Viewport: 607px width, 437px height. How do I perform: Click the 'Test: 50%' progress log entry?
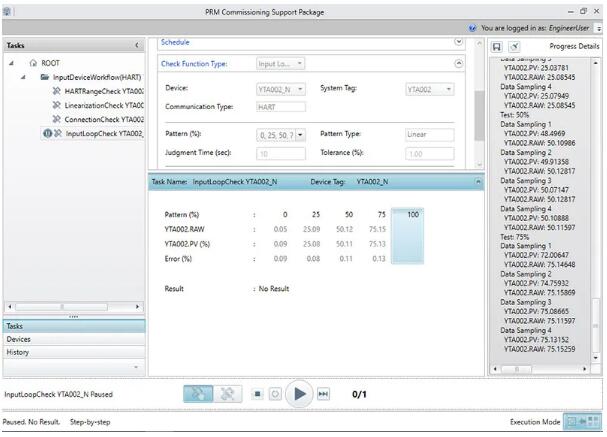click(x=514, y=115)
